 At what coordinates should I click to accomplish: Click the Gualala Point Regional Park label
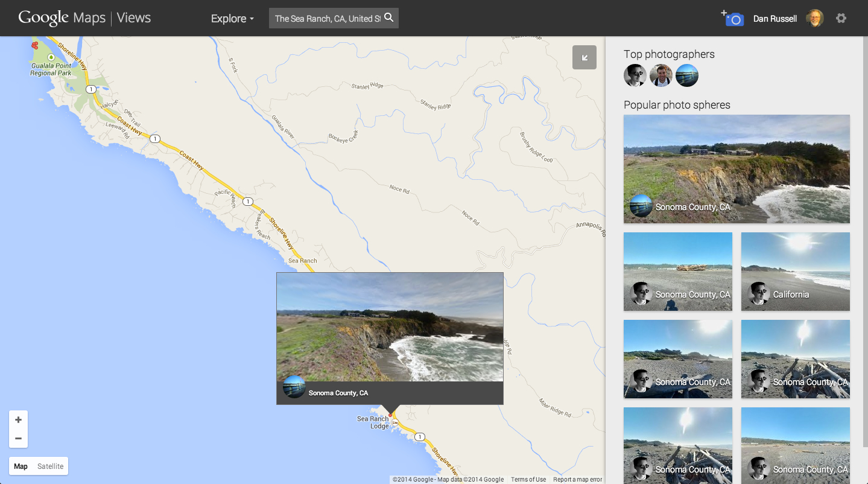pos(51,69)
